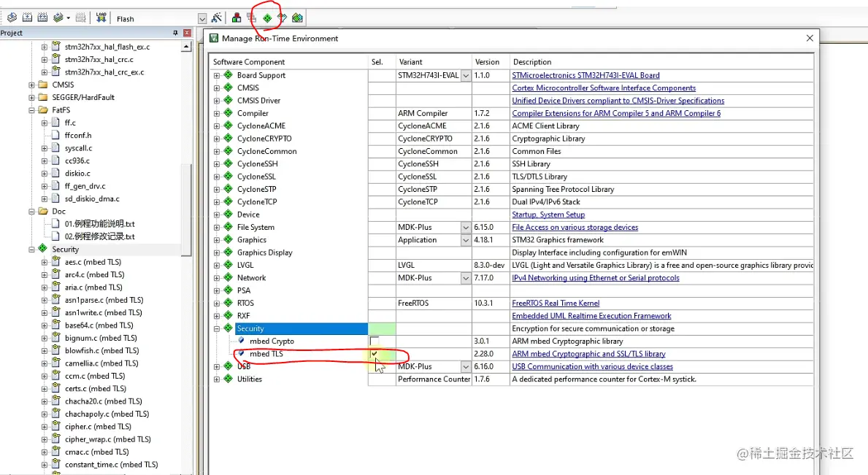Select sd_diskio_dma.c in FatFS group
868x475 pixels.
pyautogui.click(x=92, y=198)
